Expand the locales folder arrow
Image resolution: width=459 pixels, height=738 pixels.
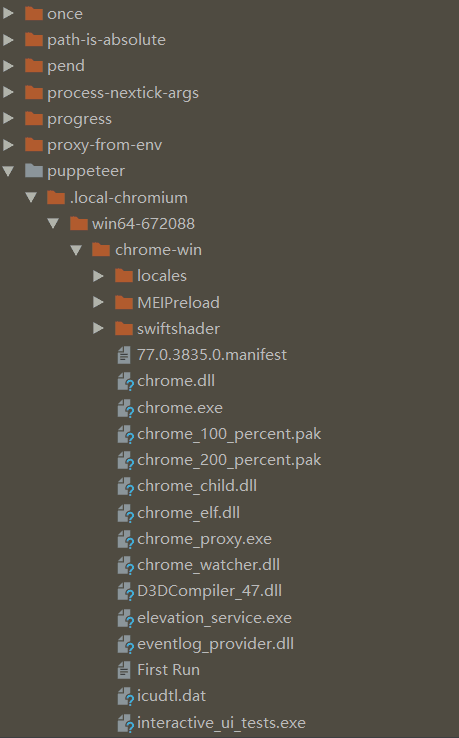point(98,276)
